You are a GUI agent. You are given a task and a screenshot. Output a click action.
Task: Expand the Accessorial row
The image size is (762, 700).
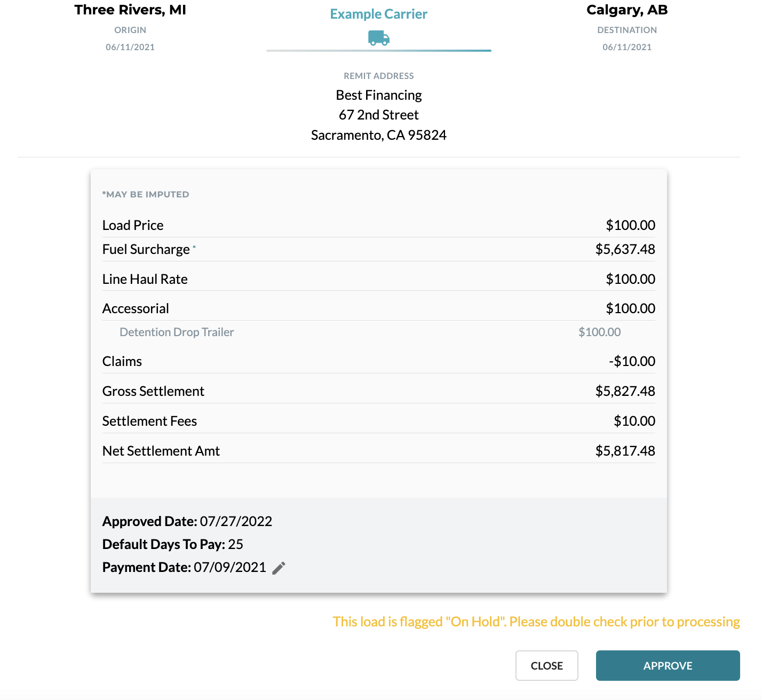[x=378, y=308]
